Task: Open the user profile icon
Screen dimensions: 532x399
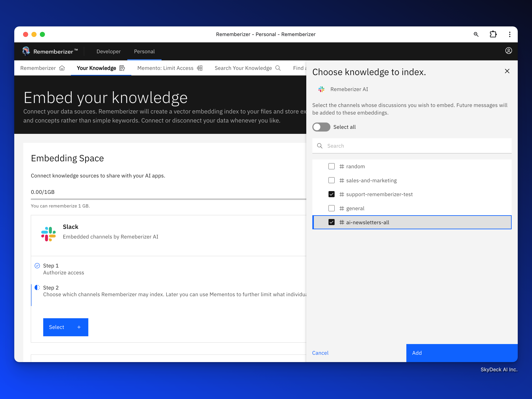Action: [509, 51]
